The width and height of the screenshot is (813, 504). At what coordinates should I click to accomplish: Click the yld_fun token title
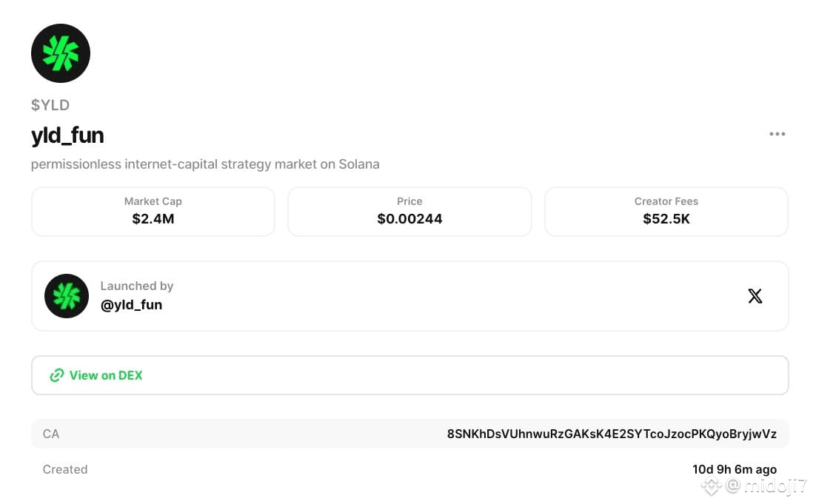pyautogui.click(x=67, y=135)
